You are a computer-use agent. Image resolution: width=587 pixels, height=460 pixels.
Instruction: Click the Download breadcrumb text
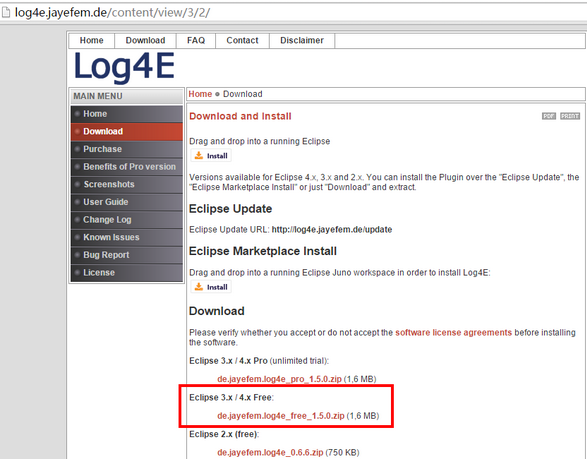[x=243, y=94]
